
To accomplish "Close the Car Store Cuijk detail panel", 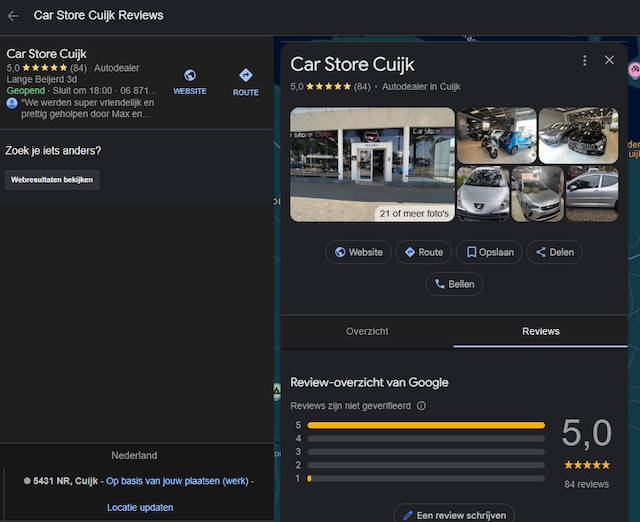I will click(x=609, y=60).
